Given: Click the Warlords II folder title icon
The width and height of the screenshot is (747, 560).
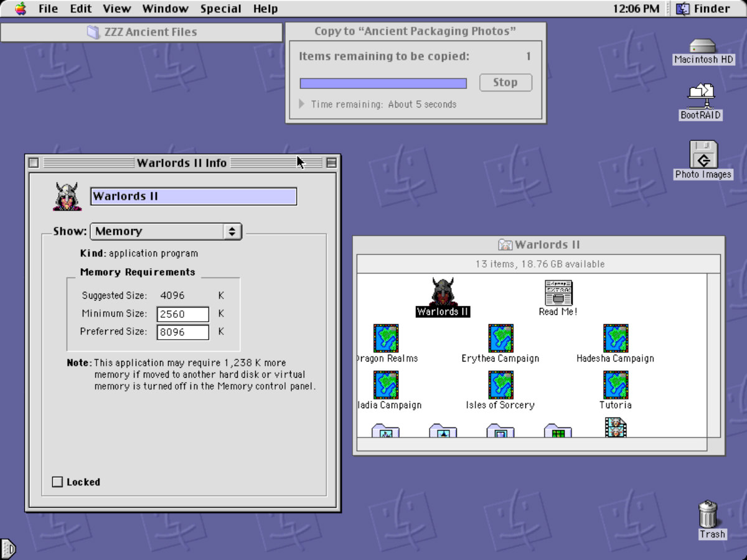Looking at the screenshot, I should pyautogui.click(x=505, y=245).
